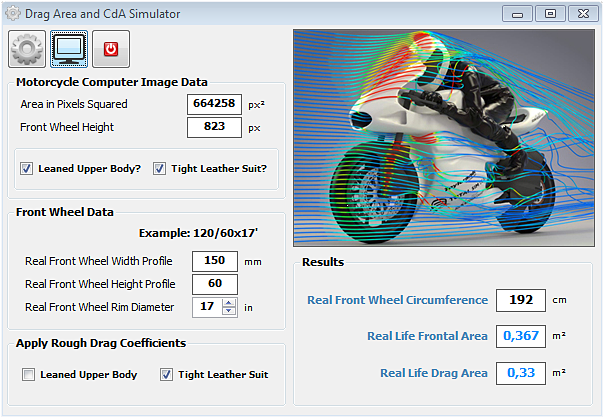This screenshot has height=418, width=604.
Task: Click the Motorcycle Computer Image Data heading
Action: coord(112,82)
